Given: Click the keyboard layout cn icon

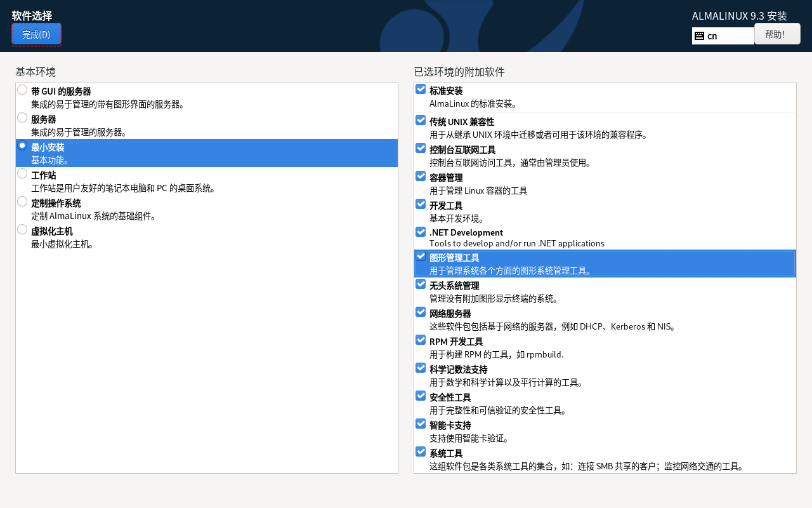Looking at the screenshot, I should point(700,36).
